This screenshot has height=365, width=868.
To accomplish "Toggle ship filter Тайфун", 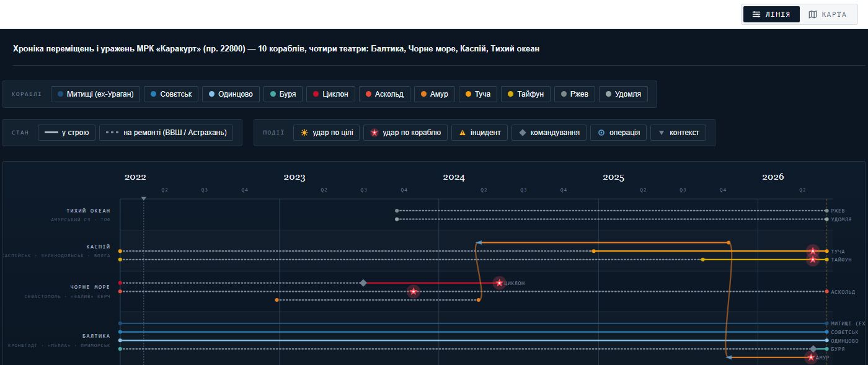I will point(525,94).
